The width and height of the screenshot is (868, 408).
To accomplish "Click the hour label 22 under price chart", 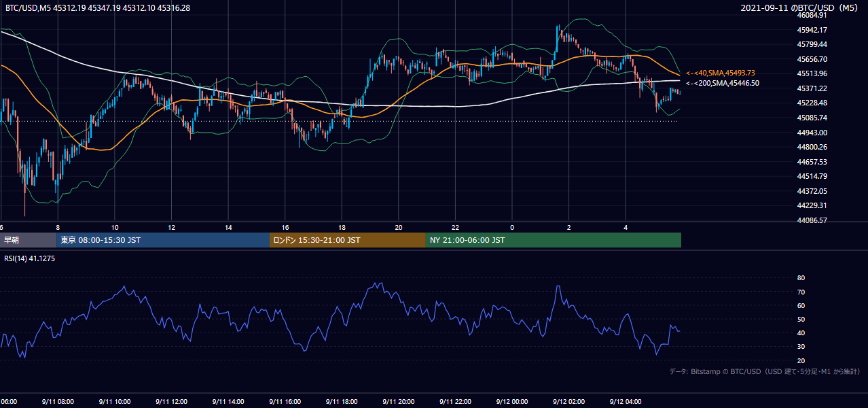I will (x=455, y=227).
